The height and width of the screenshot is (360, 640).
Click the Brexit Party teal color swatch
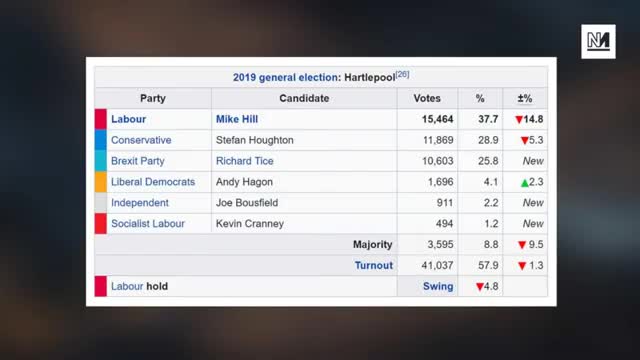coord(101,161)
